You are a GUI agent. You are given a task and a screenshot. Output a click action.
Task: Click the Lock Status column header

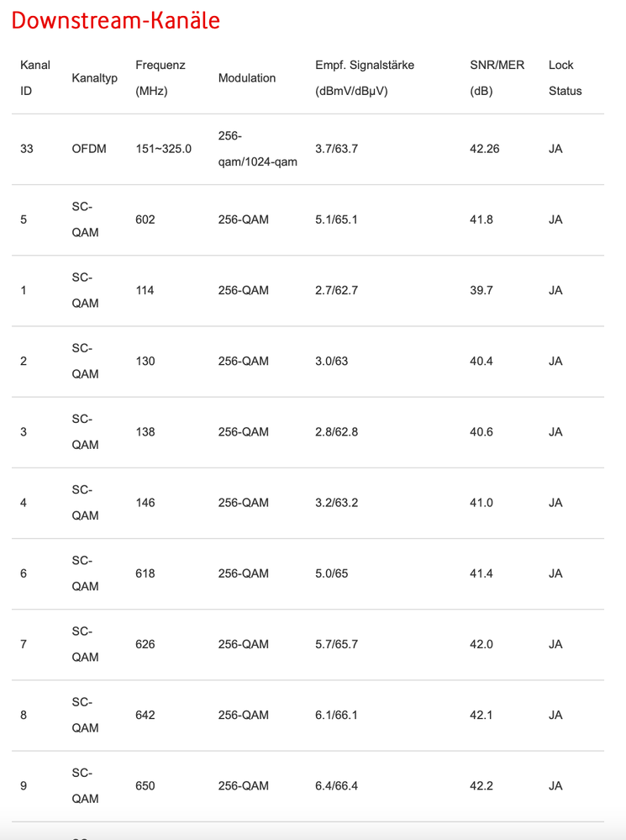[x=565, y=77]
